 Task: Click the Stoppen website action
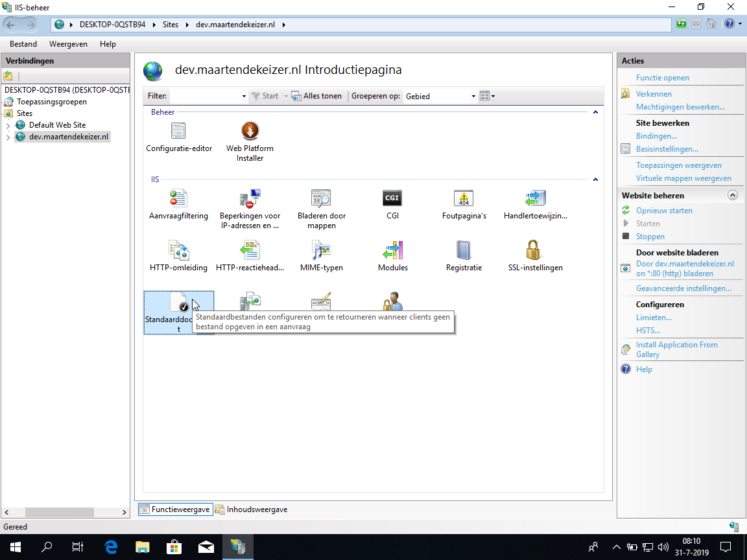click(x=650, y=237)
